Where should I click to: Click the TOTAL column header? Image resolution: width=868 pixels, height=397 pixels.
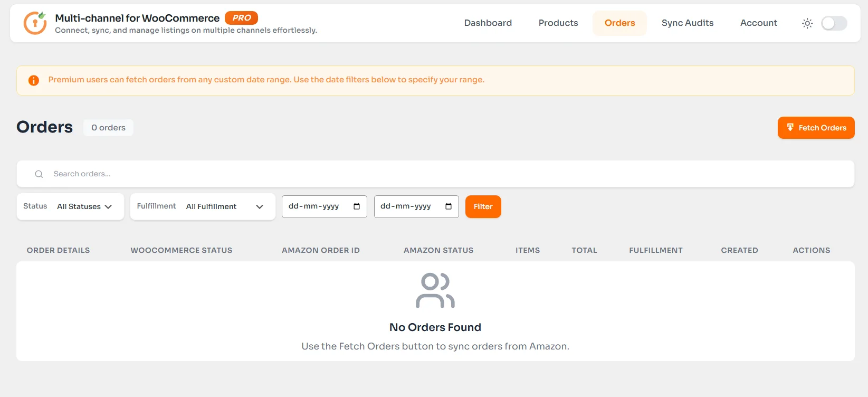click(x=585, y=250)
